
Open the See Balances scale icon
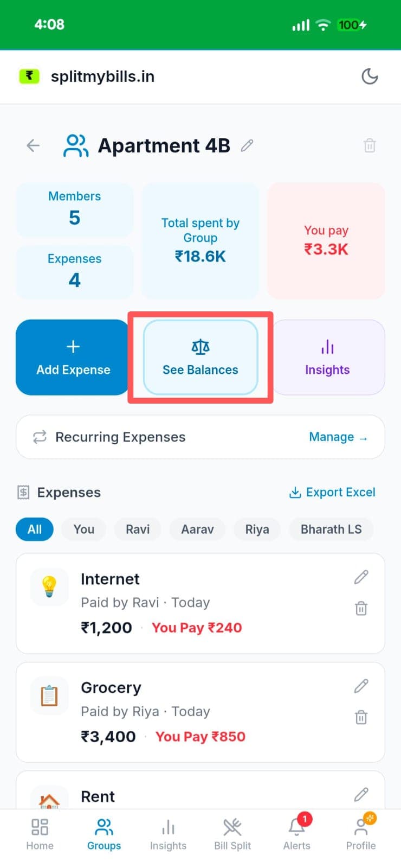click(x=200, y=346)
